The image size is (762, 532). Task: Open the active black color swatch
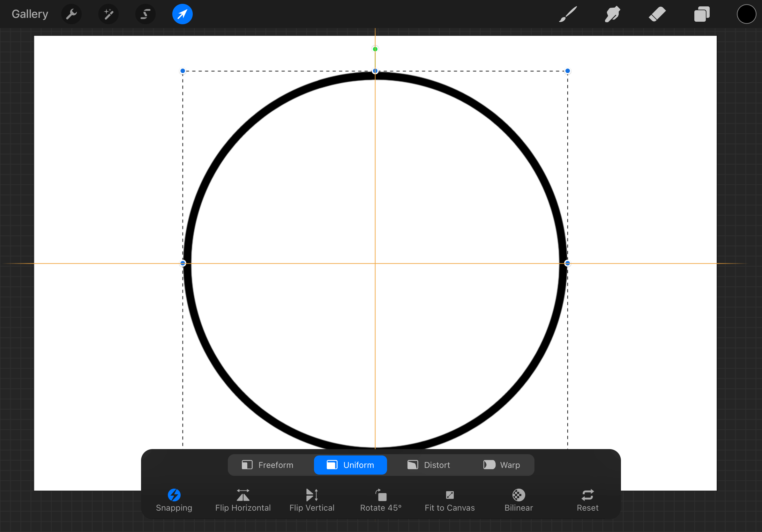click(746, 14)
